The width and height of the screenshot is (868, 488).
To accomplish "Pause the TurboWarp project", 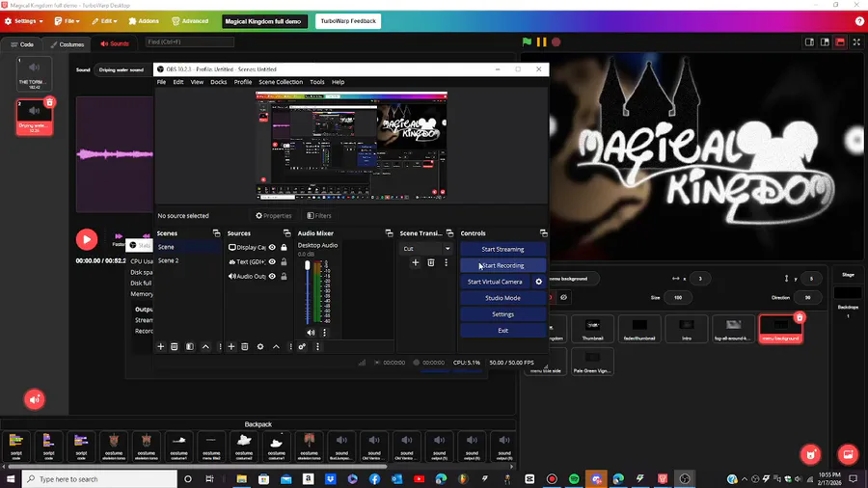I will coord(541,42).
